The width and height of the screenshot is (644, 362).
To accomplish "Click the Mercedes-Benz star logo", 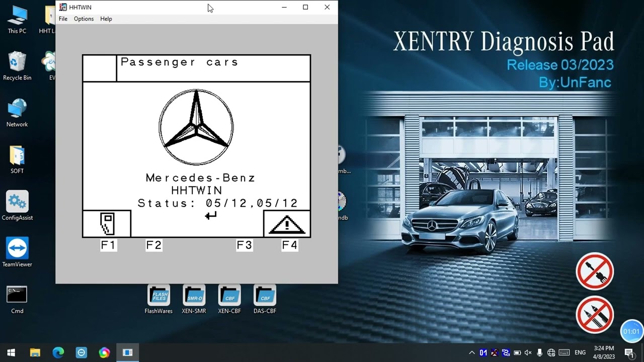I will click(x=196, y=127).
